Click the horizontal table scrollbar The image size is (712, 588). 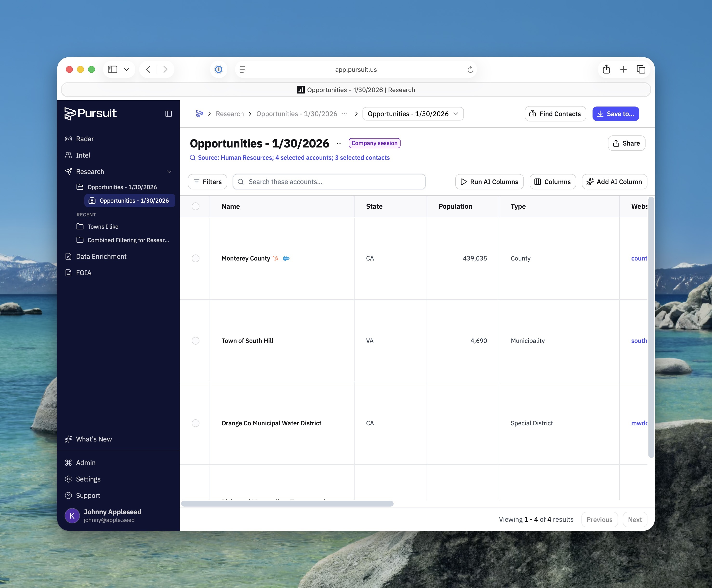[287, 504]
